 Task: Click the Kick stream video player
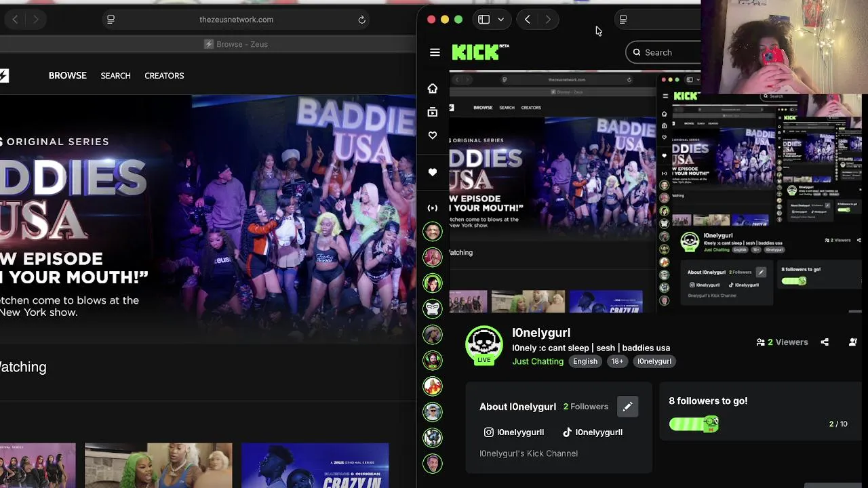click(x=656, y=192)
